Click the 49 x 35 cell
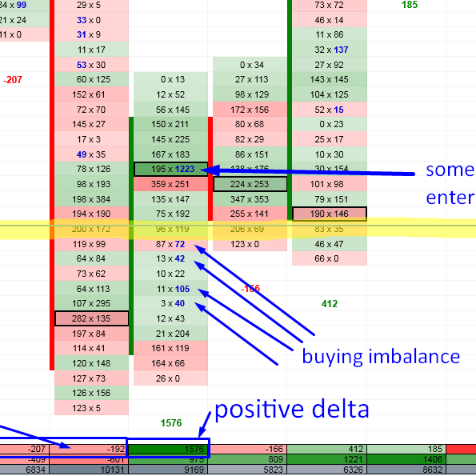 pos(91,154)
